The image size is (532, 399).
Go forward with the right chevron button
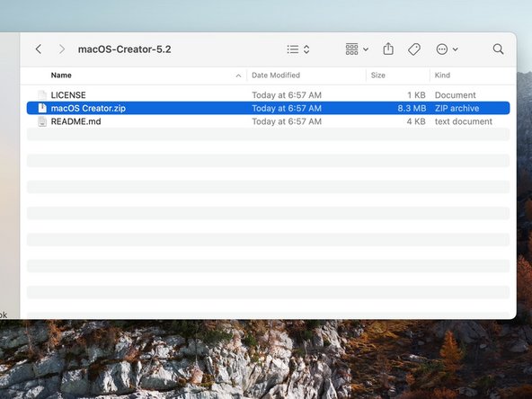tap(61, 49)
